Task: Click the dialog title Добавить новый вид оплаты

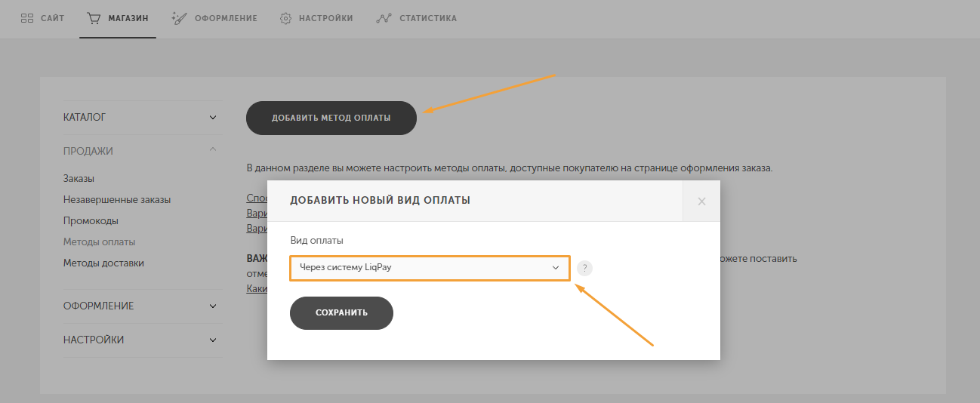Action: 380,200
